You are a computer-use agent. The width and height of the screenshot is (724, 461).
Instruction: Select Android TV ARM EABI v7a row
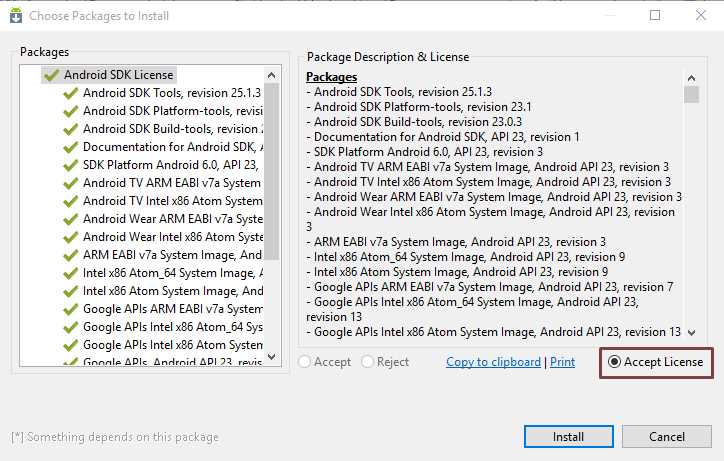point(162,183)
